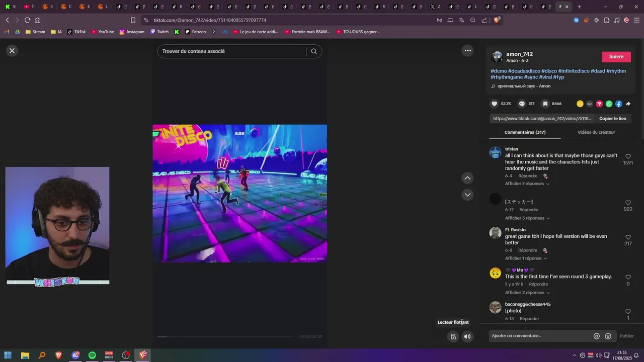Open the Instagram bookmark
The image size is (644, 362).
[x=132, y=32]
